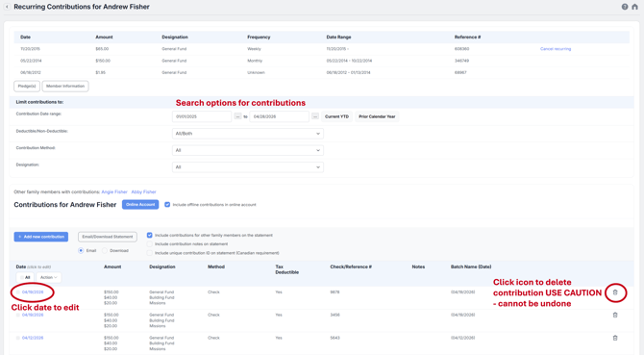644x355 pixels.
Task: Click recurring amount $1.95
Action: coord(101,73)
